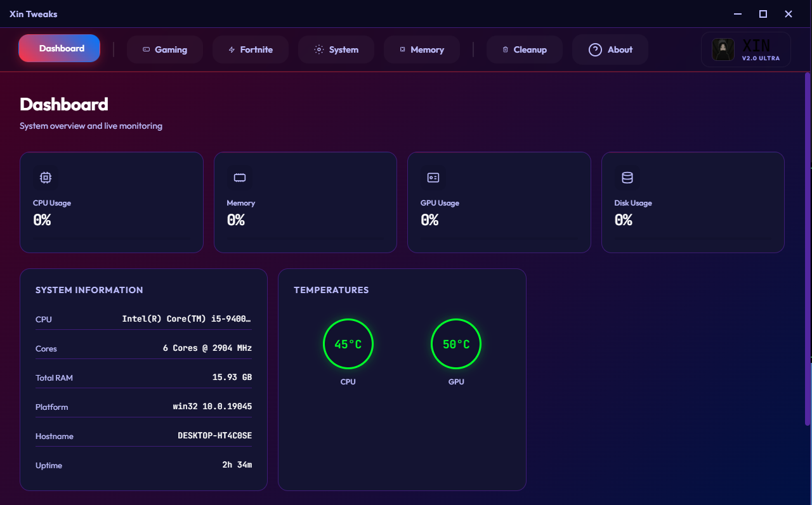812x505 pixels.
Task: Click the processor icon on the CPU Usage card
Action: 45,177
